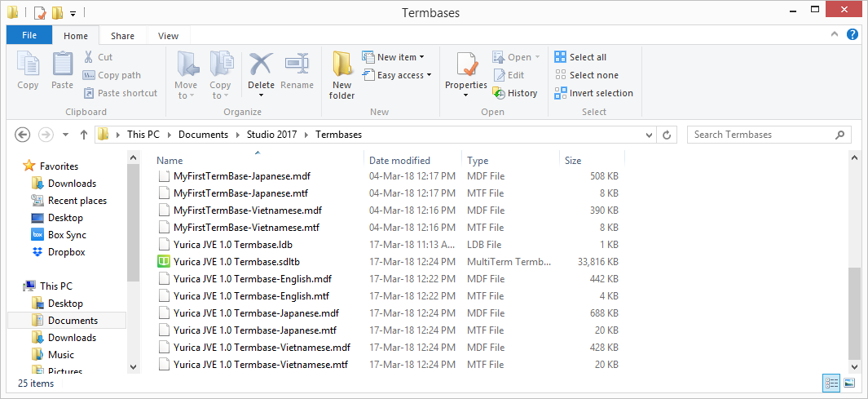The image size is (868, 399).
Task: Click the History icon
Action: pos(499,93)
